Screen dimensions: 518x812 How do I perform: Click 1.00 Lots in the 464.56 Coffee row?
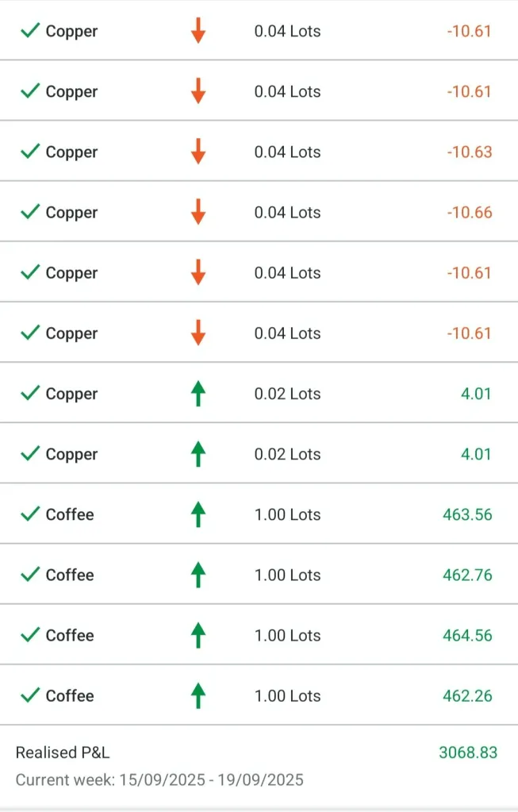[287, 635]
